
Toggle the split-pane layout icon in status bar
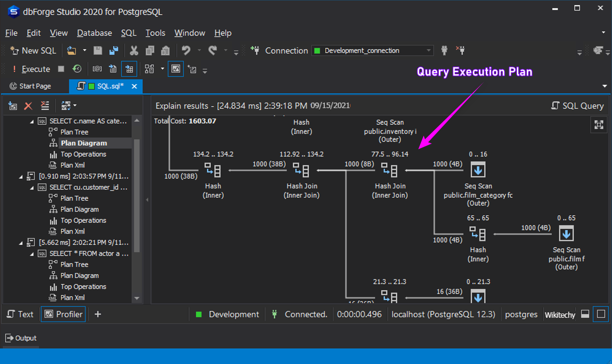coord(585,314)
